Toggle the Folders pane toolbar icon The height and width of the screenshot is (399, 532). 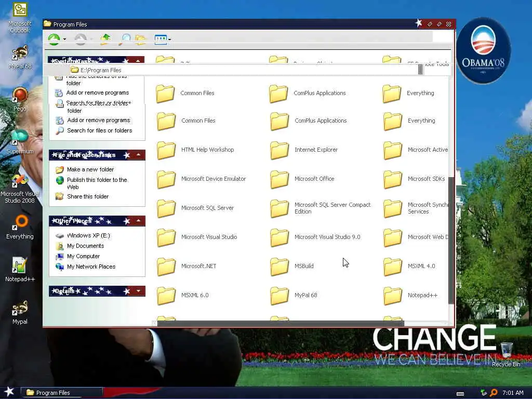140,39
